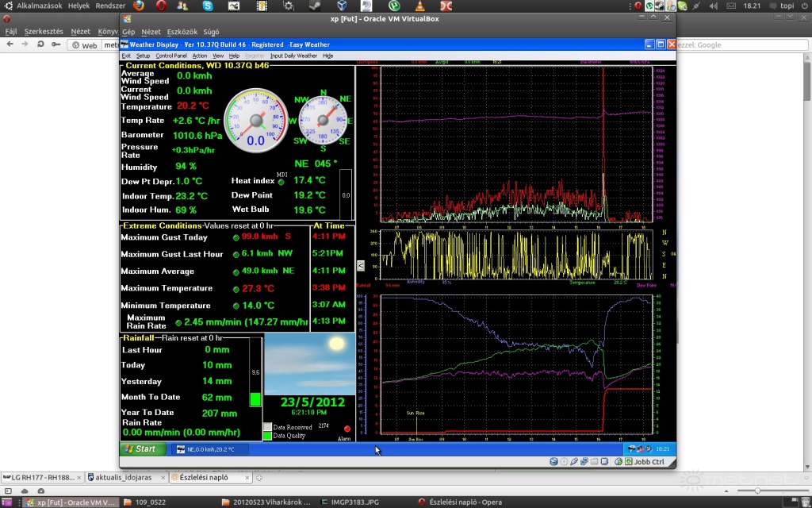The image size is (812, 508).
Task: Click the Firefox icon in top panel
Action: click(140, 6)
